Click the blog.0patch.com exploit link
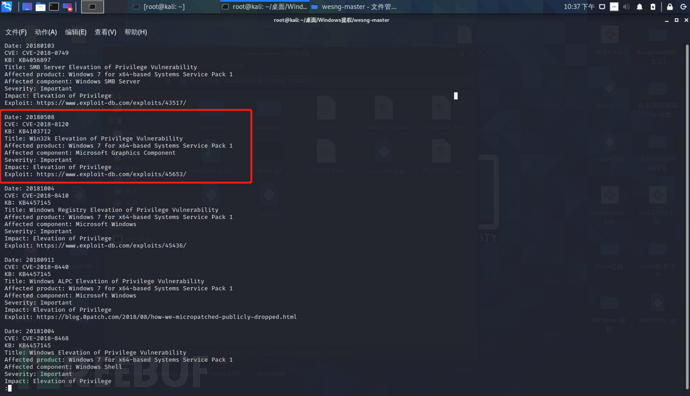 point(166,317)
